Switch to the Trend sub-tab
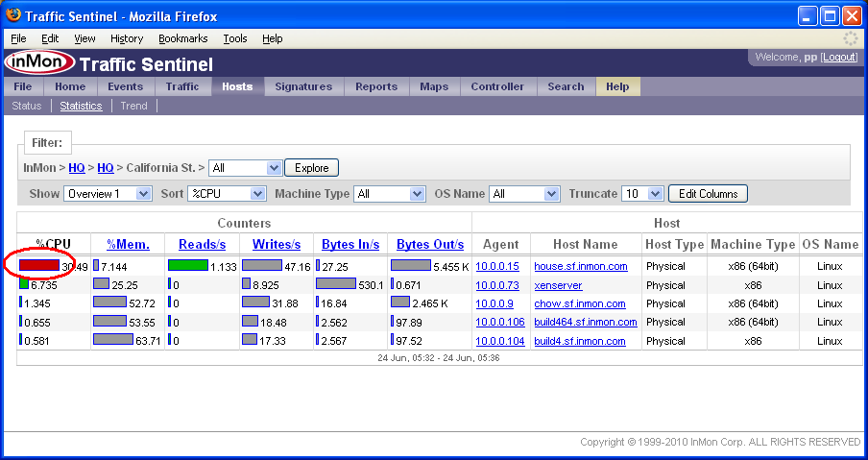The width and height of the screenshot is (868, 460). [x=134, y=106]
